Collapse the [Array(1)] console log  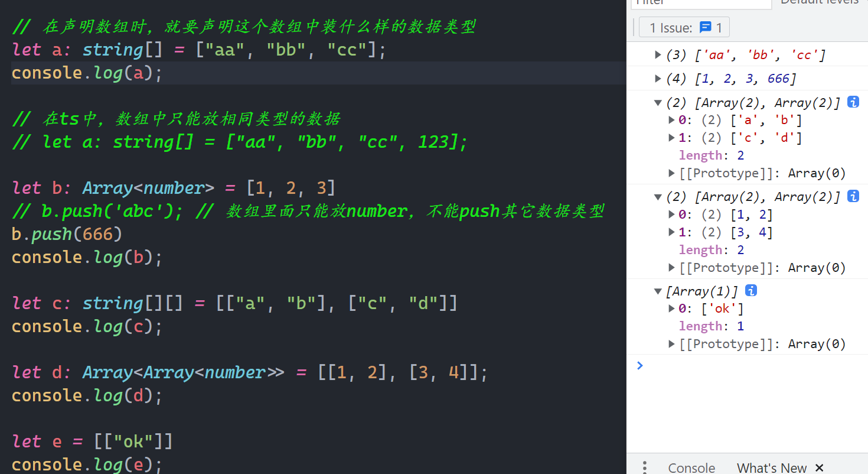[x=658, y=291]
